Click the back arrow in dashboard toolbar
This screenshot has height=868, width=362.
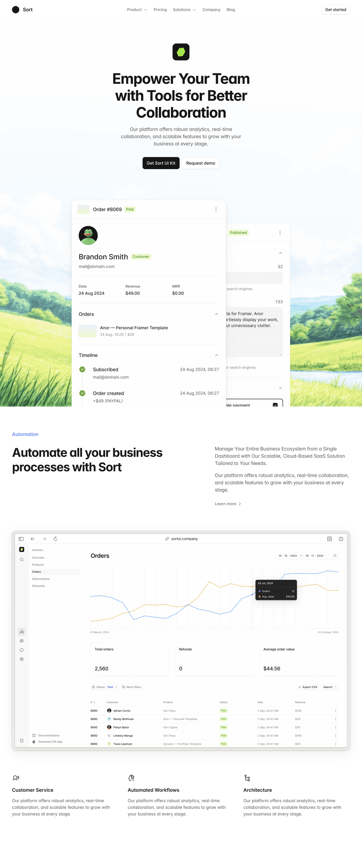pyautogui.click(x=33, y=539)
